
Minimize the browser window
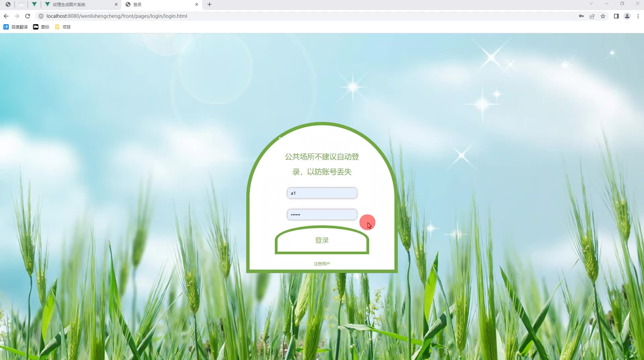click(606, 4)
